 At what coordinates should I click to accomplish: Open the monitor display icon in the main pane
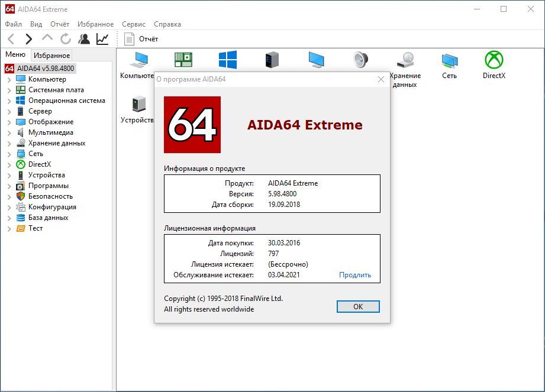pos(317,60)
